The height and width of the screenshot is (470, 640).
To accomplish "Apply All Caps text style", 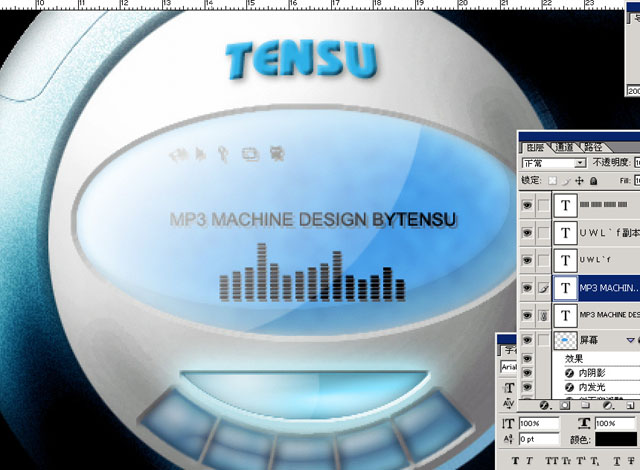I will 551,461.
